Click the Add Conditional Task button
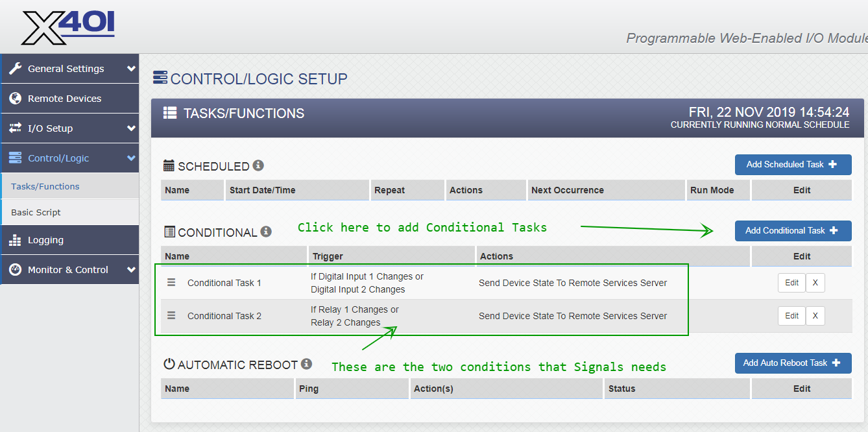This screenshot has height=432, width=868. [793, 230]
